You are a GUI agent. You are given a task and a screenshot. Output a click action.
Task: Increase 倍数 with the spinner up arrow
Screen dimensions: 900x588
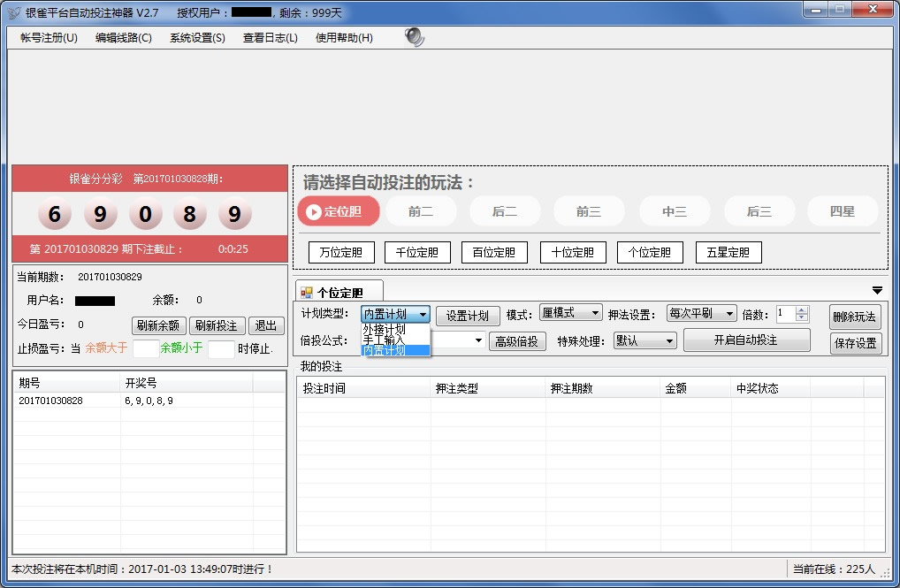click(x=802, y=310)
